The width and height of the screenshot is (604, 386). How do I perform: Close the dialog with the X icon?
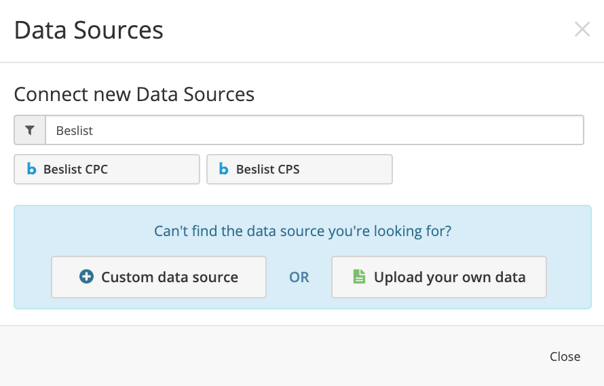pos(582,29)
